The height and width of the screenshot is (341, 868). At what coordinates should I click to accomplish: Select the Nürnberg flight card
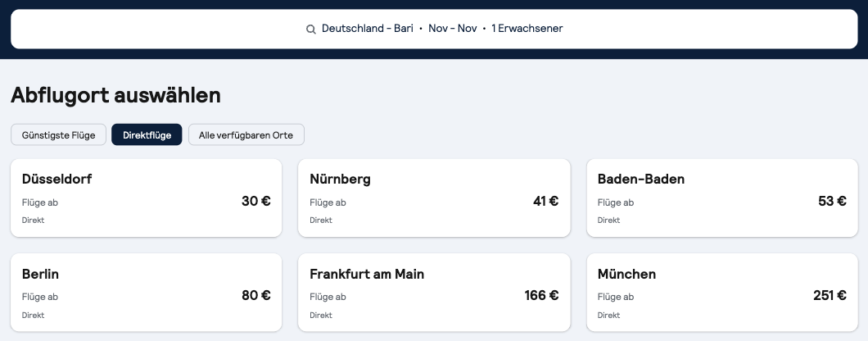pyautogui.click(x=434, y=198)
